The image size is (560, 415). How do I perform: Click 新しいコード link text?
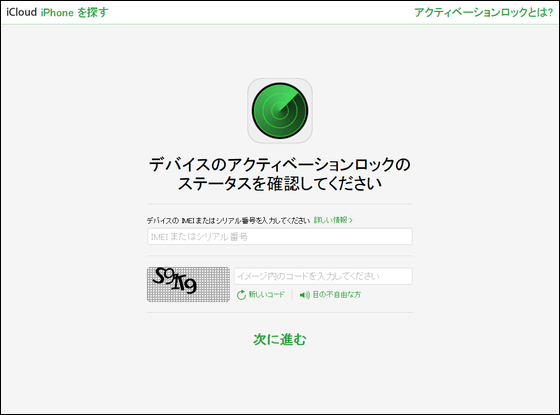pos(266,295)
